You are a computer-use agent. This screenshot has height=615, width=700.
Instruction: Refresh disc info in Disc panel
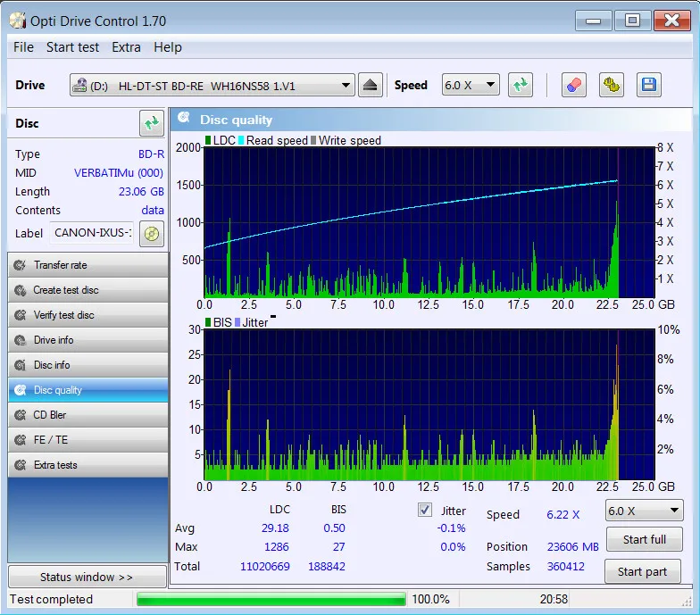tap(152, 123)
